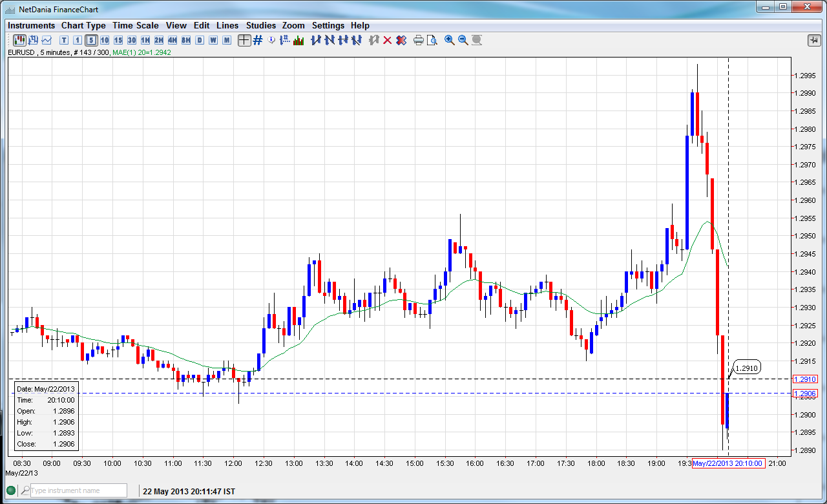This screenshot has height=504, width=827.
Task: Open the Instruments menu
Action: [x=32, y=25]
